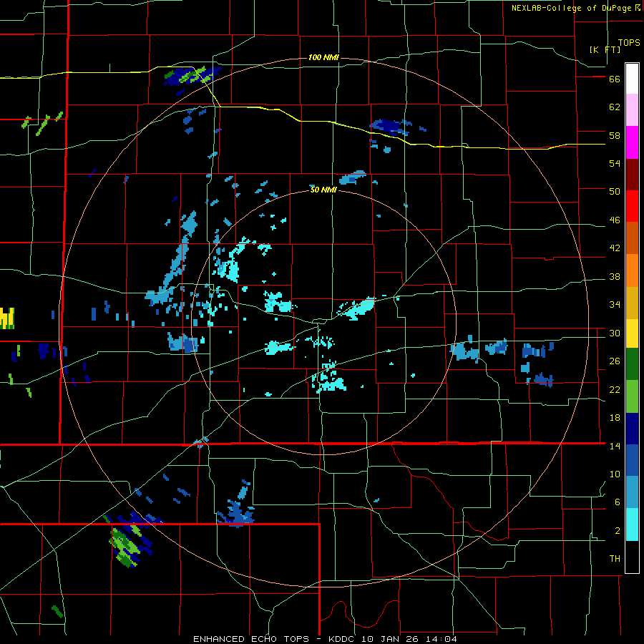
Task: Select the 100 NMI range ring label
Action: tap(323, 57)
